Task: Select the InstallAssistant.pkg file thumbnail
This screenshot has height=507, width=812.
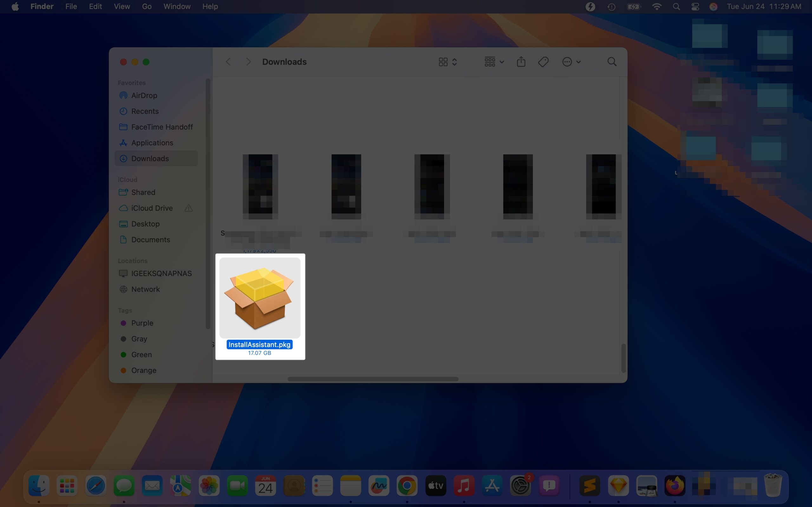Action: 260,298
